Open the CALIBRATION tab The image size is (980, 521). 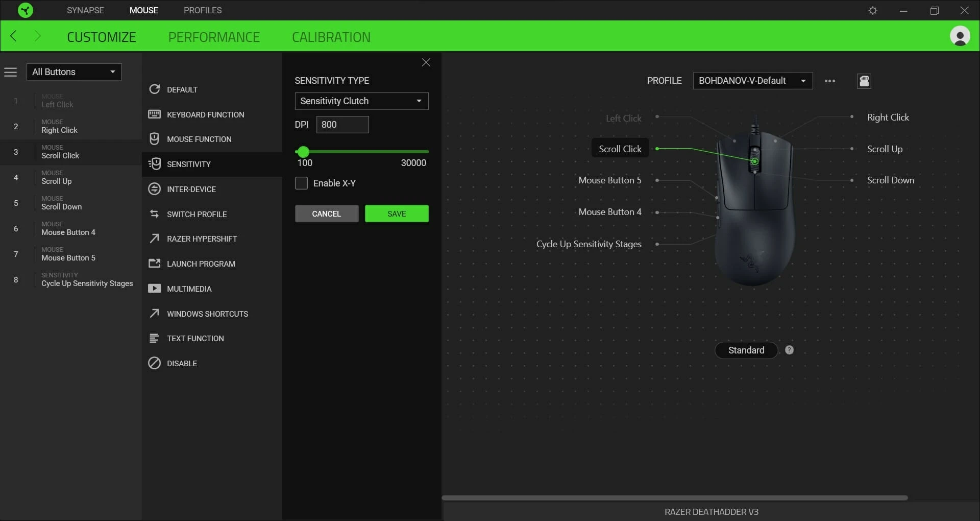tap(331, 37)
